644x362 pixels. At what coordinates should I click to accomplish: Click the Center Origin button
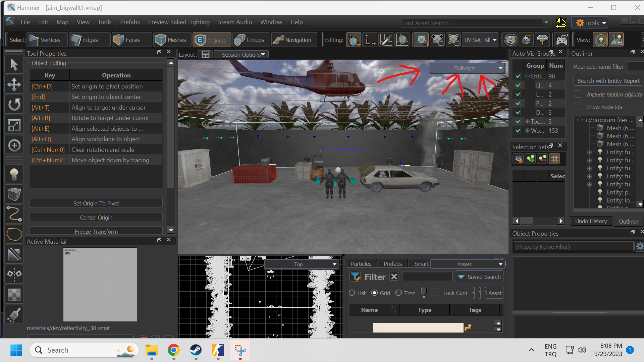(96, 218)
